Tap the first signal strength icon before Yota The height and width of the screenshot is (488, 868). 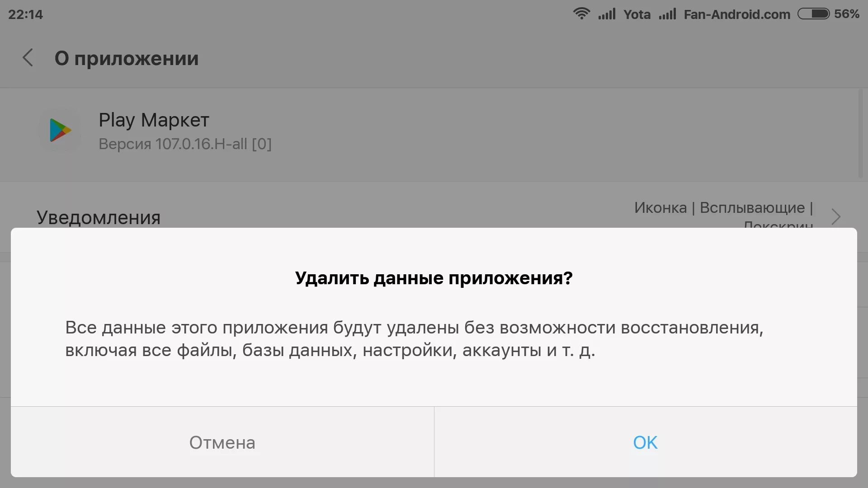pos(607,14)
